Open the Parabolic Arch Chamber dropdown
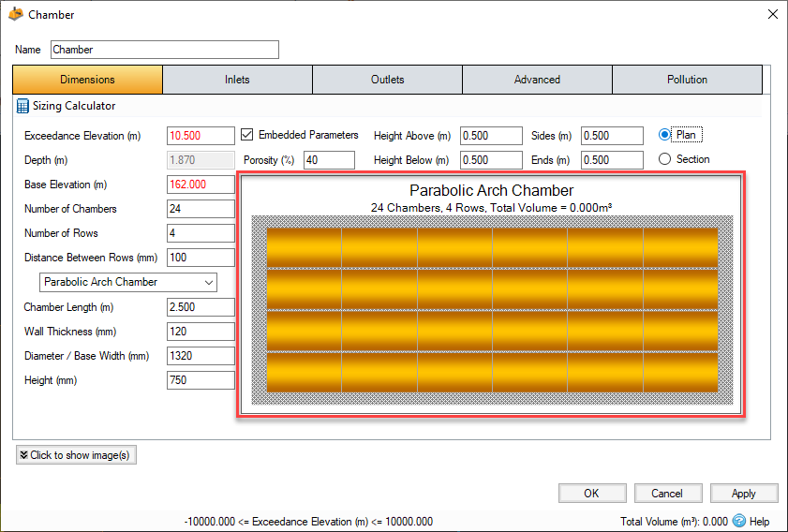 pos(128,282)
